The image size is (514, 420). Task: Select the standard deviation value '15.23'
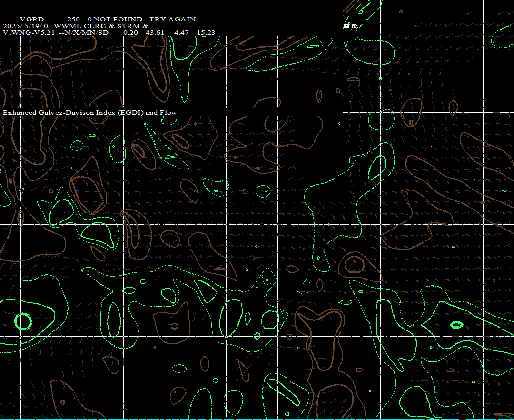pos(206,32)
